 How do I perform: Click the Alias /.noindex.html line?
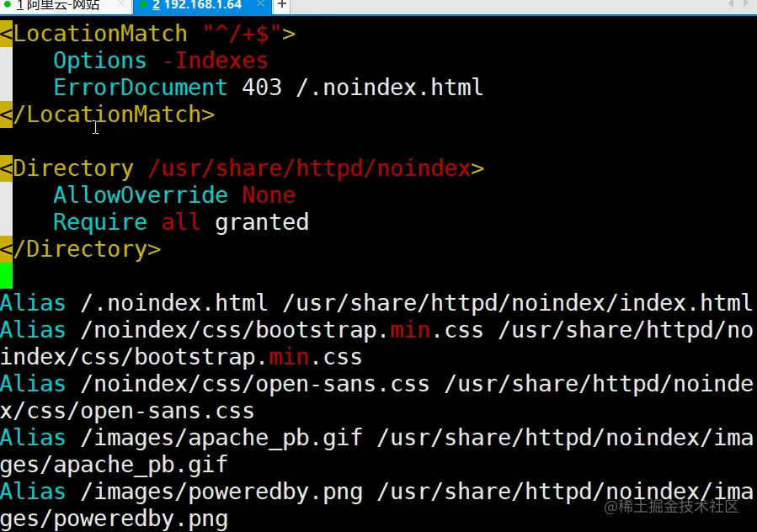point(376,303)
